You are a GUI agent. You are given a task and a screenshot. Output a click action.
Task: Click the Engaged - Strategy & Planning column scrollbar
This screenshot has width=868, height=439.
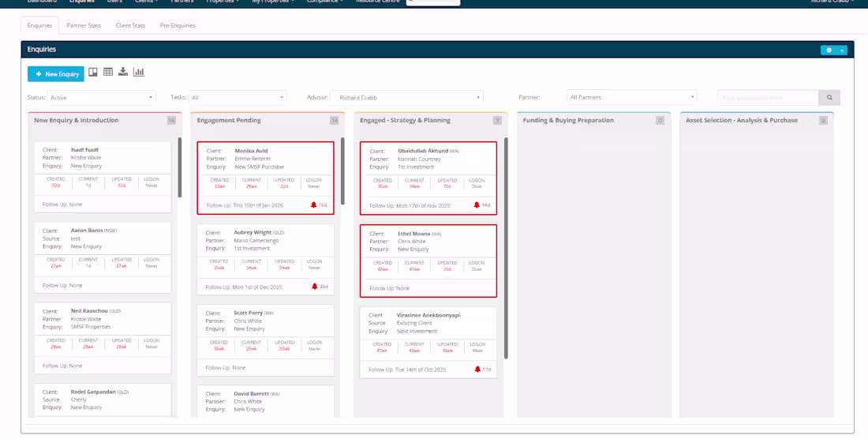coord(506,248)
